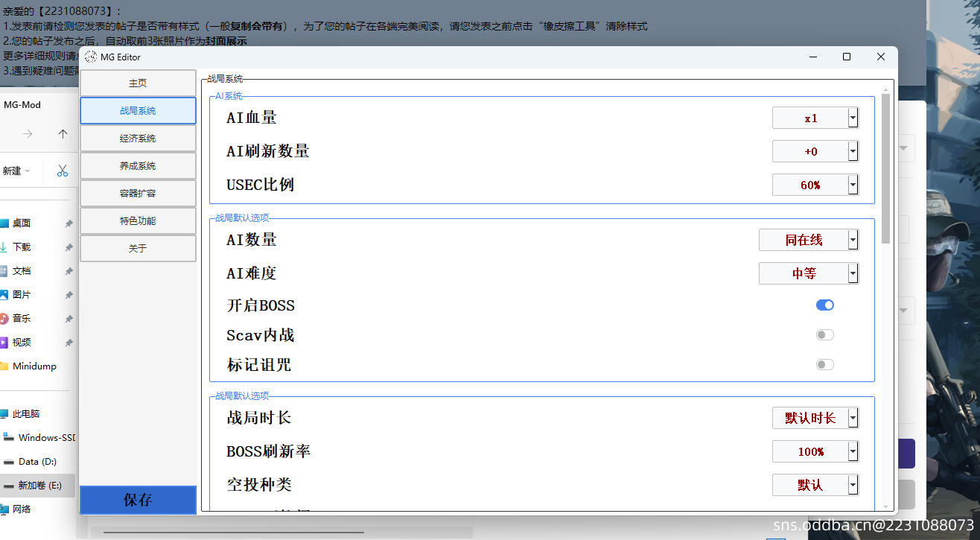The image size is (980, 540).
Task: Go to the 容器扩容 tab
Action: 138,193
